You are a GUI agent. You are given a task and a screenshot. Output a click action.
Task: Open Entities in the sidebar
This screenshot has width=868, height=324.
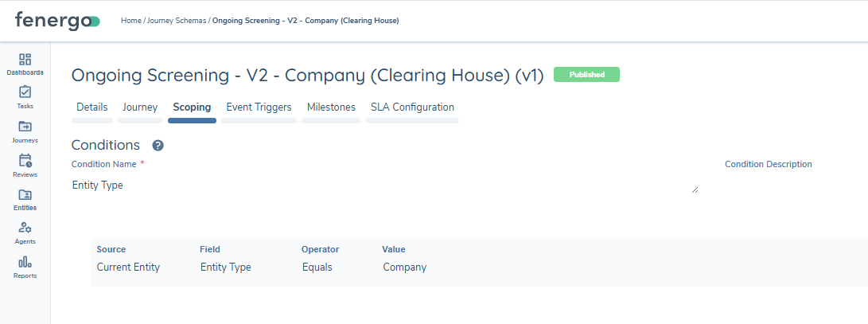click(25, 199)
